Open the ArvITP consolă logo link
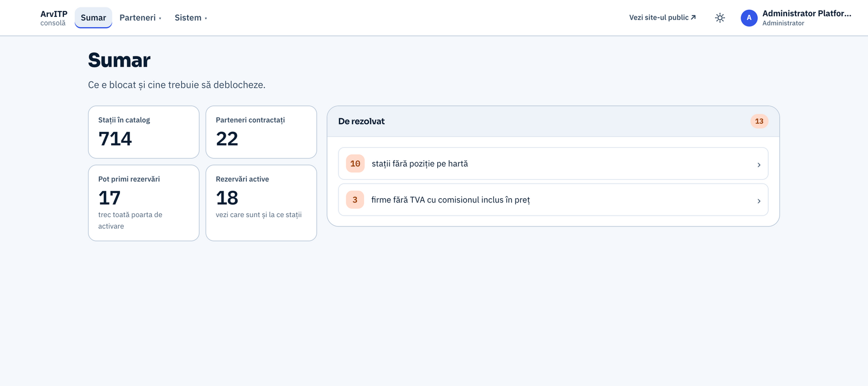This screenshot has height=386, width=868. coord(54,18)
